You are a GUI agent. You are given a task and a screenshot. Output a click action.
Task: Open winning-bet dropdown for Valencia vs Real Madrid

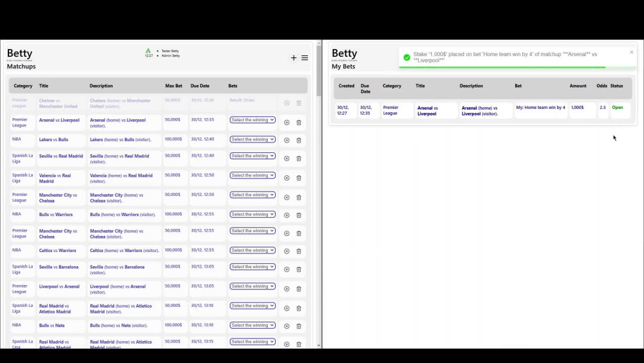tap(252, 175)
